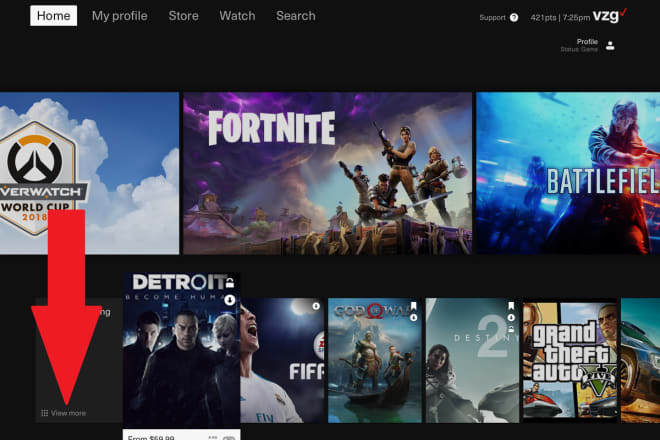Screen dimensions: 660x440
Task: Switch to the Watch tab
Action: (x=237, y=16)
